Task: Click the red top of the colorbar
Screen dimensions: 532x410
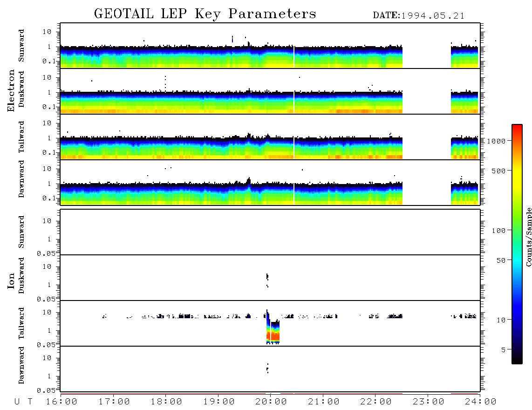Action: 517,128
